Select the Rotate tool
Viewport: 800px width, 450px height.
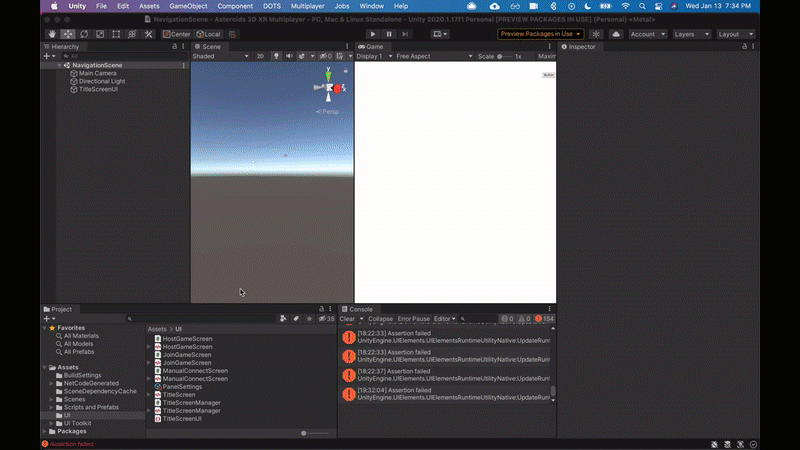[84, 34]
